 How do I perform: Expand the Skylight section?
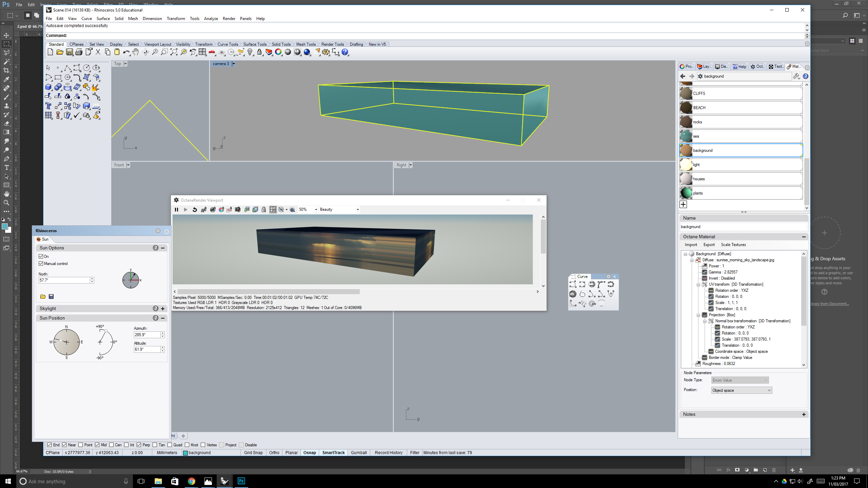pyautogui.click(x=163, y=309)
